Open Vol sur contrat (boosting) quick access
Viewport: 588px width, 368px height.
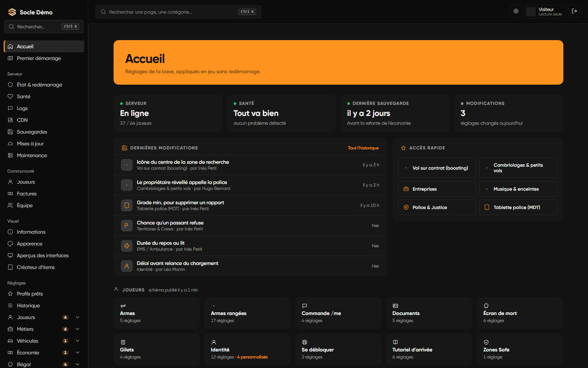[x=437, y=168]
